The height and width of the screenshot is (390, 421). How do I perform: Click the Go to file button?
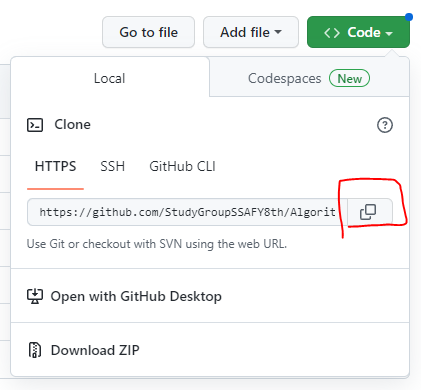[x=148, y=32]
